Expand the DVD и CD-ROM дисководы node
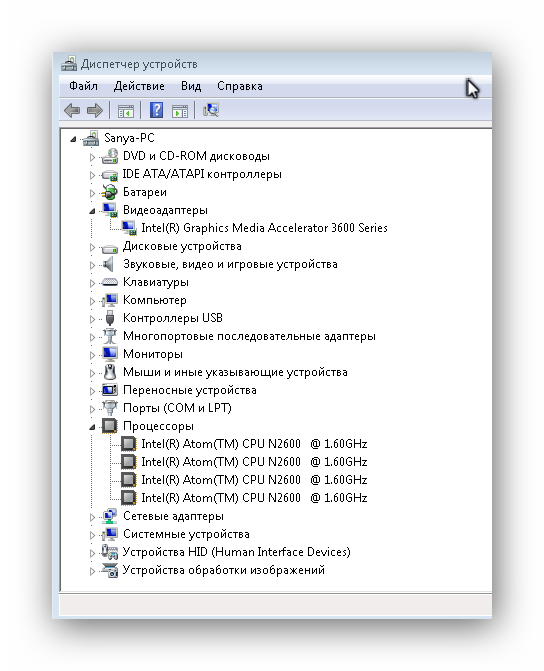544x671 pixels. 92,157
